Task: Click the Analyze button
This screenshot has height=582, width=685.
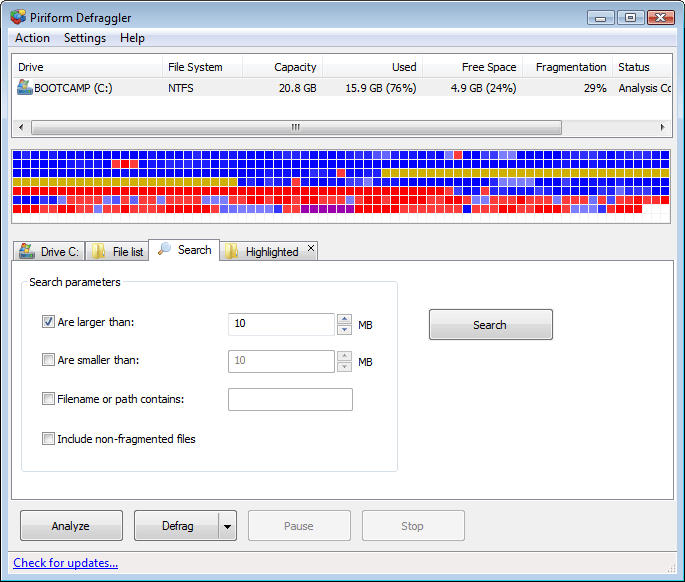Action: (x=71, y=526)
